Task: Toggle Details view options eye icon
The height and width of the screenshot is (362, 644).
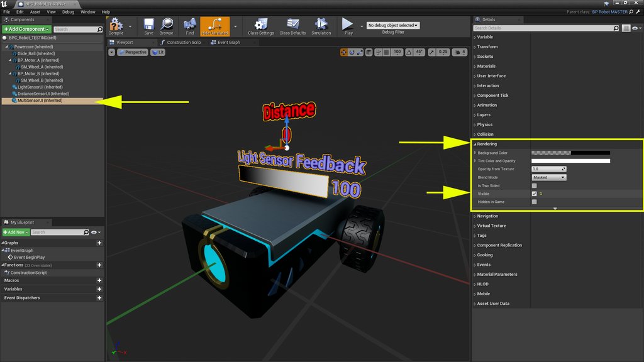Action: coord(636,28)
